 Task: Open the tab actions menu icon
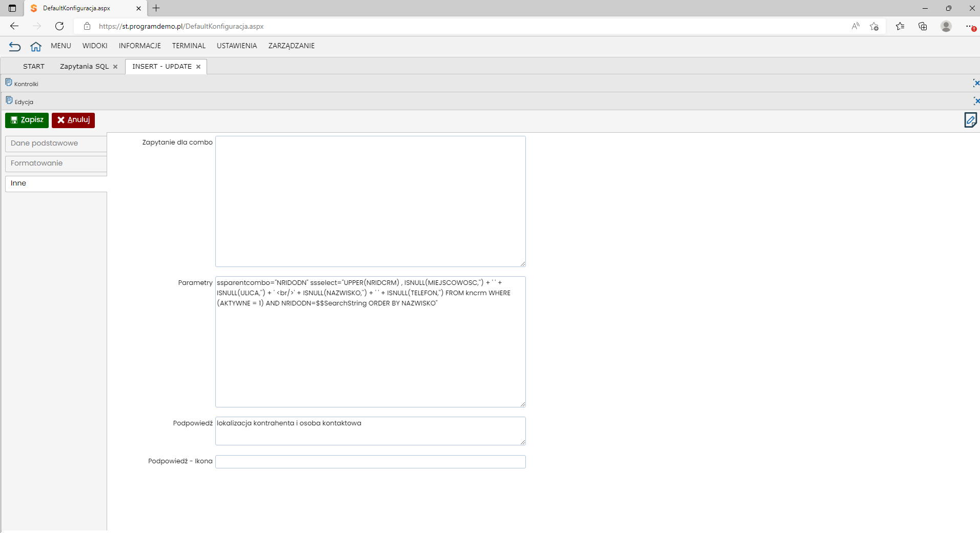point(12,8)
